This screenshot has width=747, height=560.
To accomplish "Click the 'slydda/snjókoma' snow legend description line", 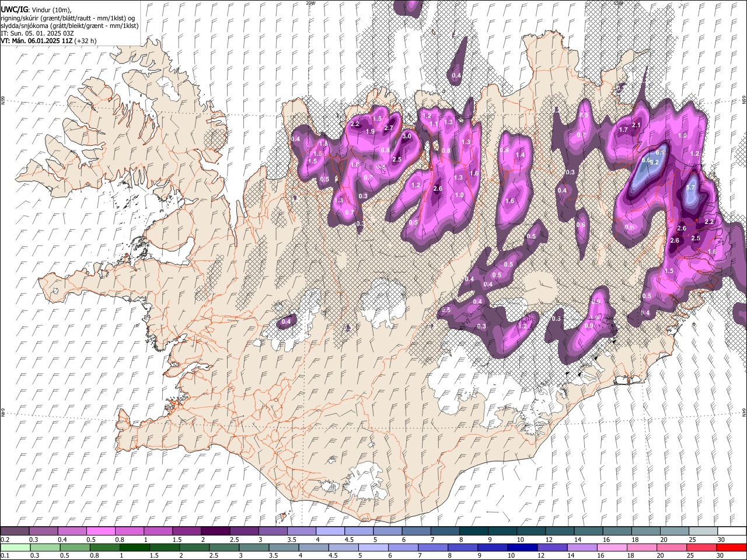I will click(x=70, y=26).
